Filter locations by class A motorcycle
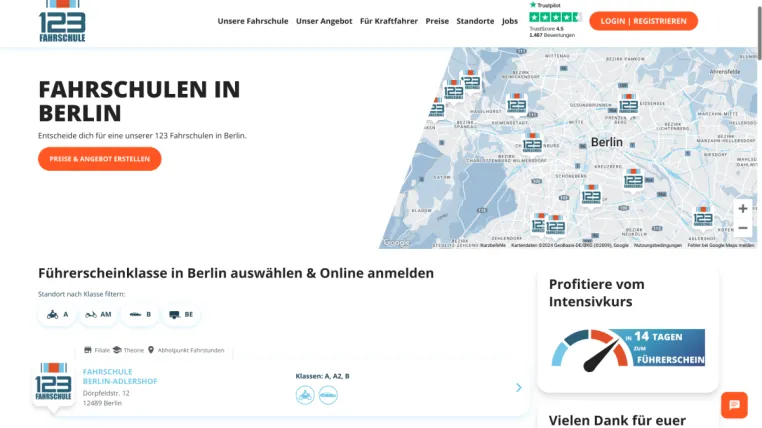This screenshot has width=762, height=428. pos(57,314)
